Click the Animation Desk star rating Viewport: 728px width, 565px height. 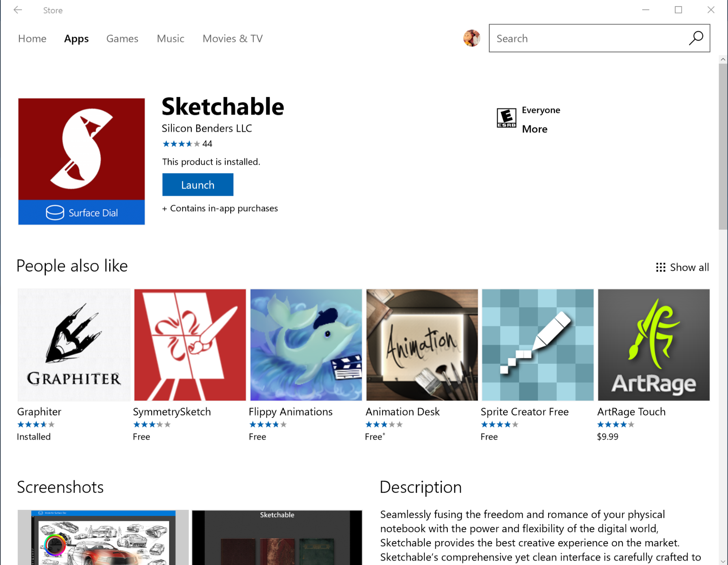[x=384, y=425]
